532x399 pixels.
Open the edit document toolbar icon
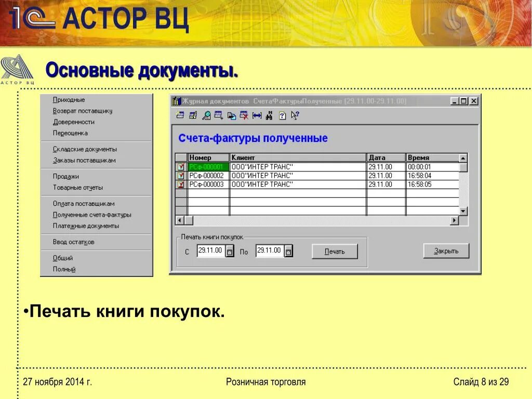tap(192, 116)
